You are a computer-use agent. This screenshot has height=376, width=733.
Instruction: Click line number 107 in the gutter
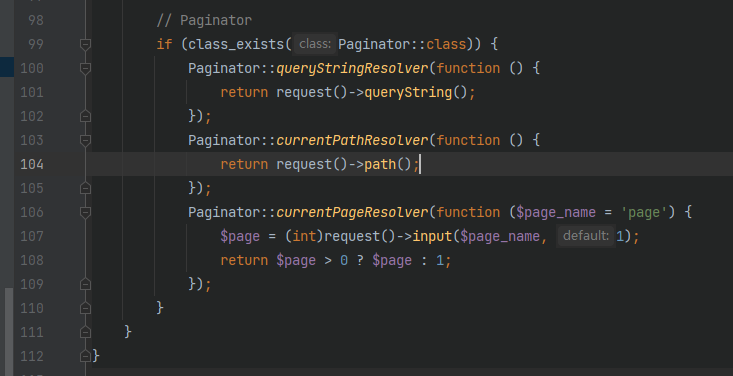pos(32,237)
